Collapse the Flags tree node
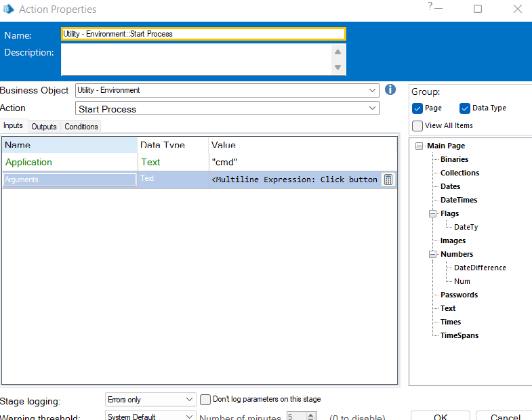This screenshot has width=532, height=420. (x=433, y=213)
